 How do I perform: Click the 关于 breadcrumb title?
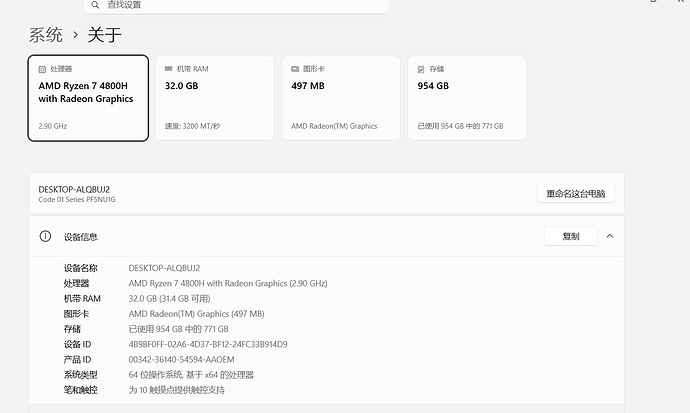(x=104, y=35)
